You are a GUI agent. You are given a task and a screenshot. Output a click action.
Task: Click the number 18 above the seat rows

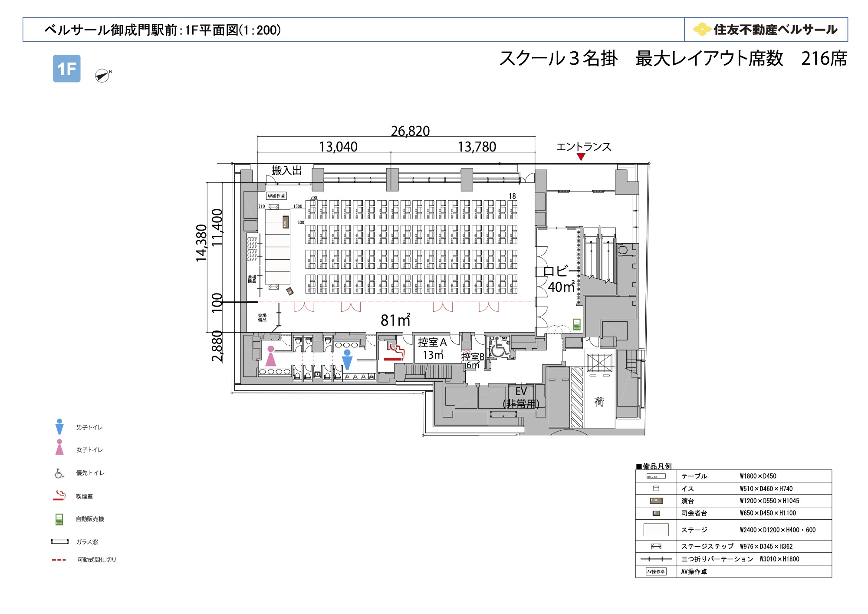pos(512,196)
